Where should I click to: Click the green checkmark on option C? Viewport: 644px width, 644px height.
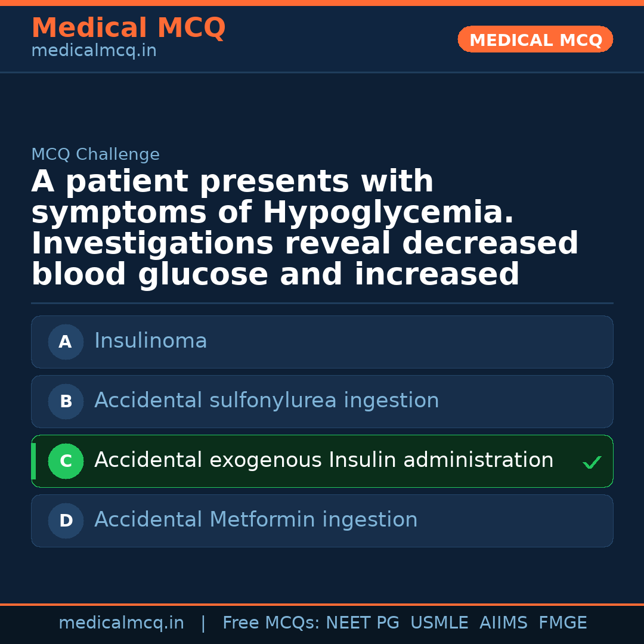coord(592,462)
